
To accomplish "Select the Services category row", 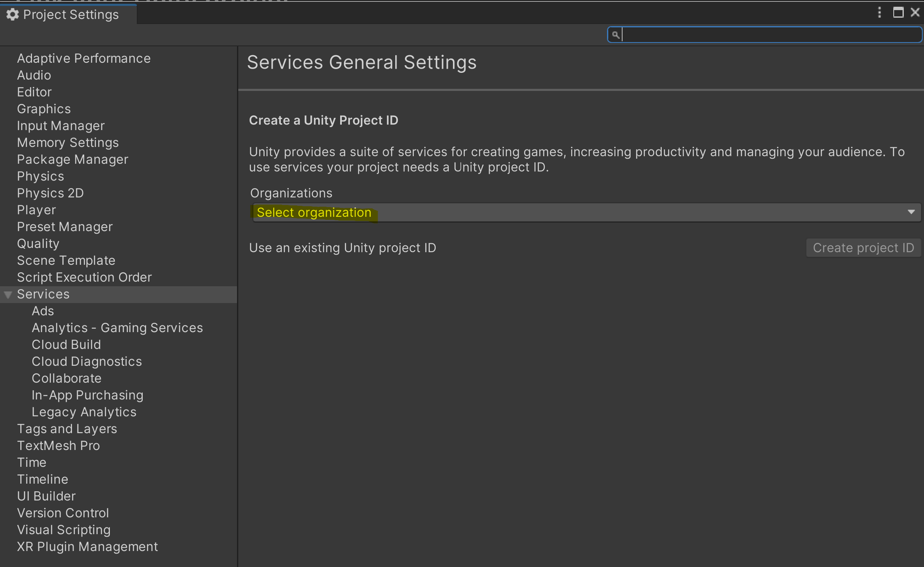I will pos(118,294).
